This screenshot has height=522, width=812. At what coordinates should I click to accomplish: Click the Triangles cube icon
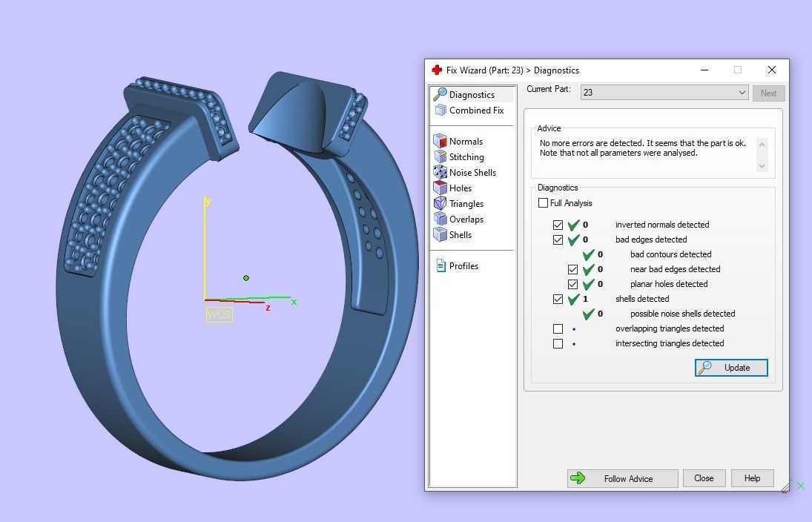point(440,203)
